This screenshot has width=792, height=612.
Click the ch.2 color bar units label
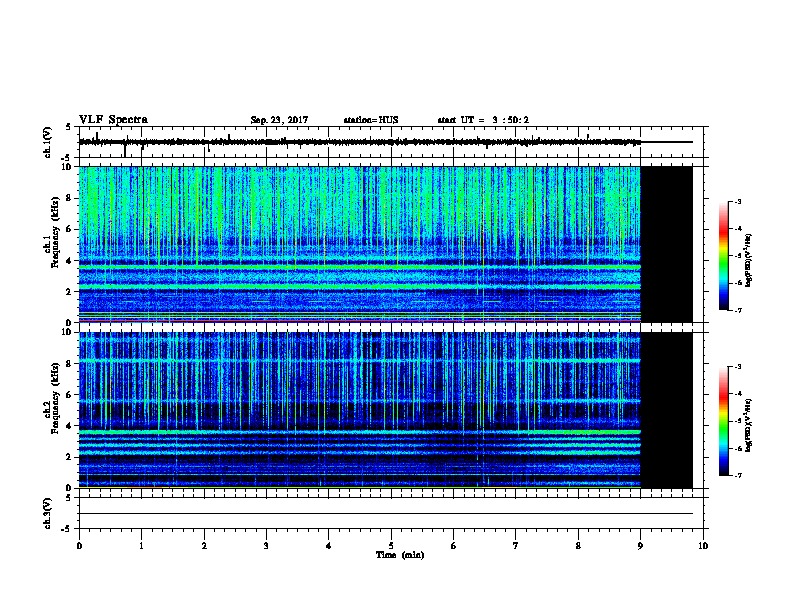pyautogui.click(x=748, y=426)
